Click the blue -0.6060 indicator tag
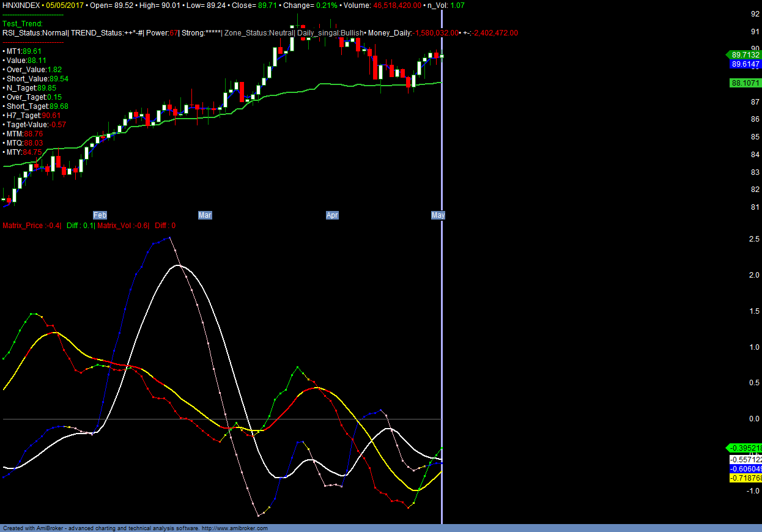 (x=745, y=469)
